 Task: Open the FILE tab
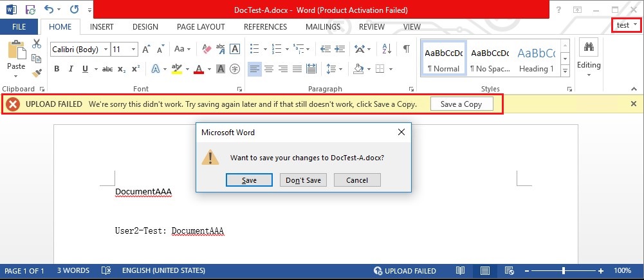click(x=19, y=27)
